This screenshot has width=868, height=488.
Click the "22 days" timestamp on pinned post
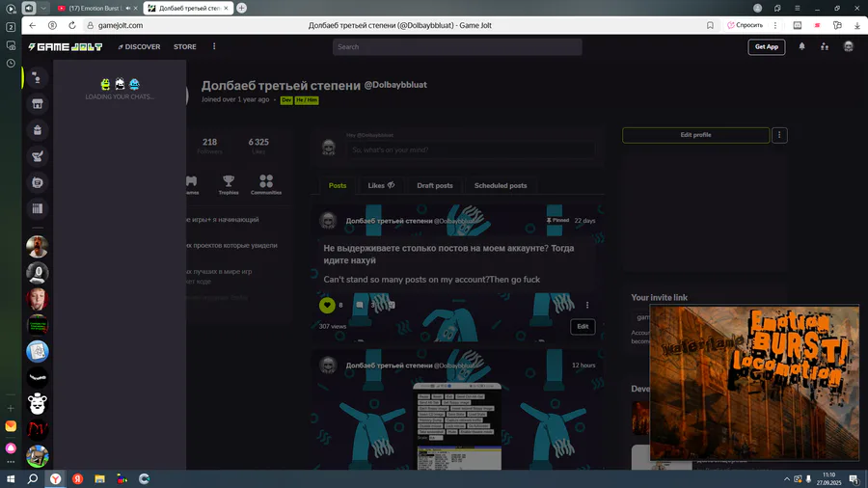click(x=584, y=221)
